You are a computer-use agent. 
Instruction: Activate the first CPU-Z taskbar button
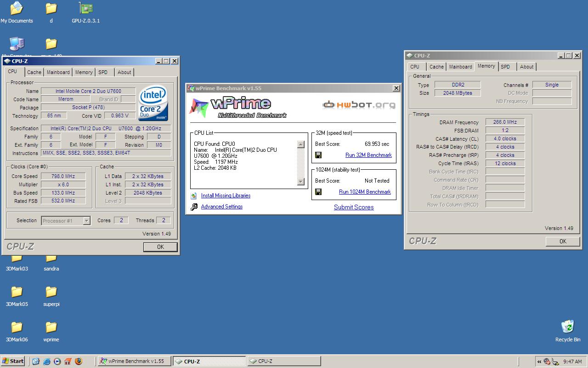click(209, 361)
